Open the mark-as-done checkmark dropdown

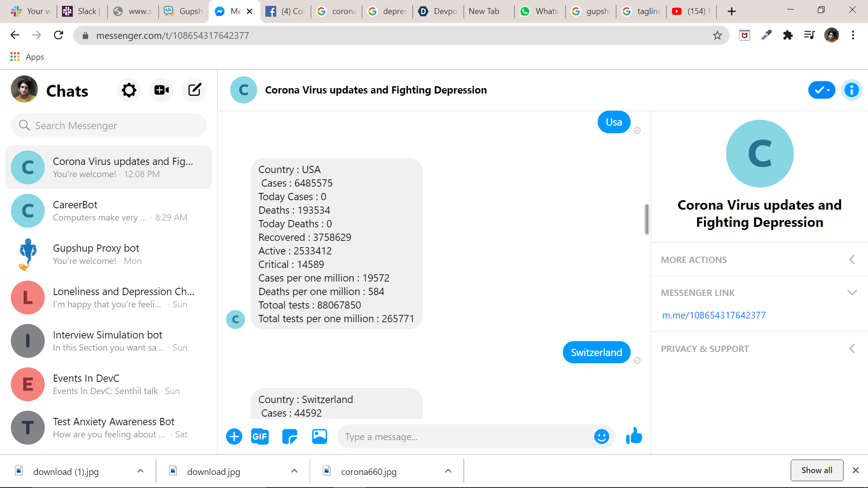pyautogui.click(x=821, y=90)
